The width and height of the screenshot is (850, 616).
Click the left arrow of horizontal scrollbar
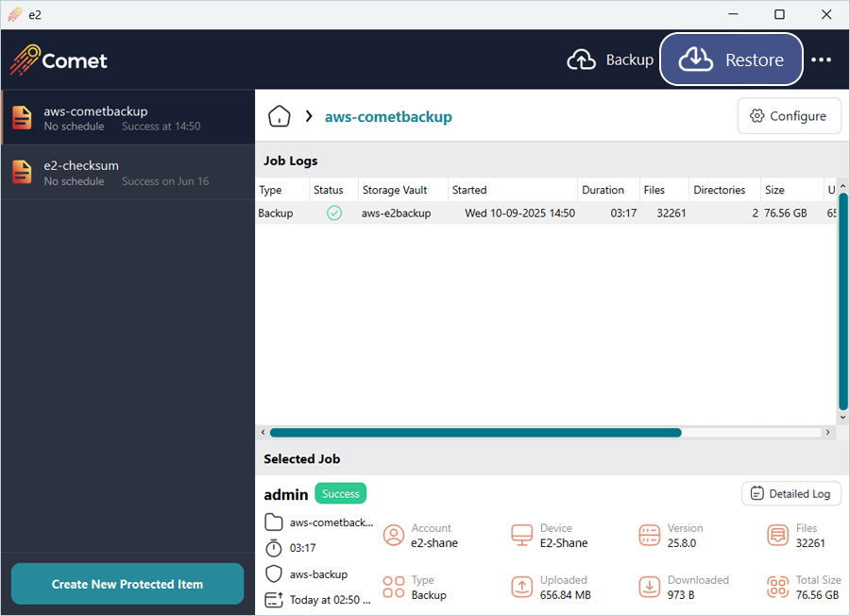click(263, 432)
